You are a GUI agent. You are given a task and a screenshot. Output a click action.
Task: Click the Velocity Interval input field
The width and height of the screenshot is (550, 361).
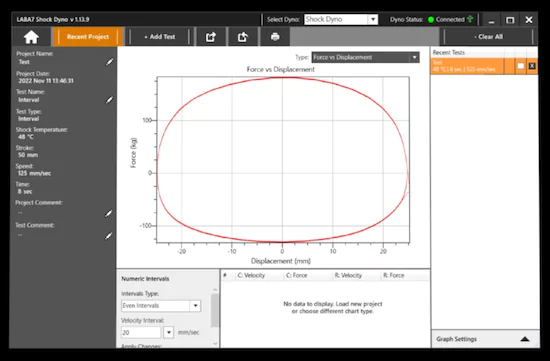(141, 332)
